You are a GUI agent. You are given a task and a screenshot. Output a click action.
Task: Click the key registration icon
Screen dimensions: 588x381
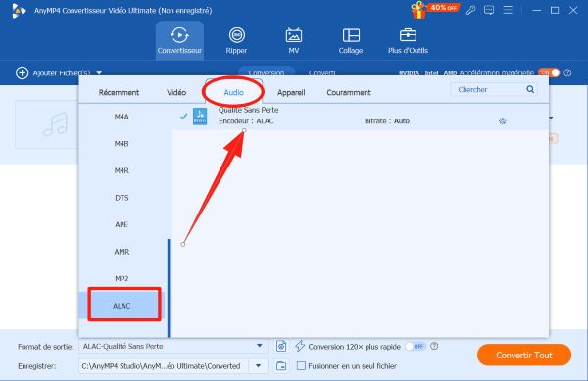coord(470,10)
